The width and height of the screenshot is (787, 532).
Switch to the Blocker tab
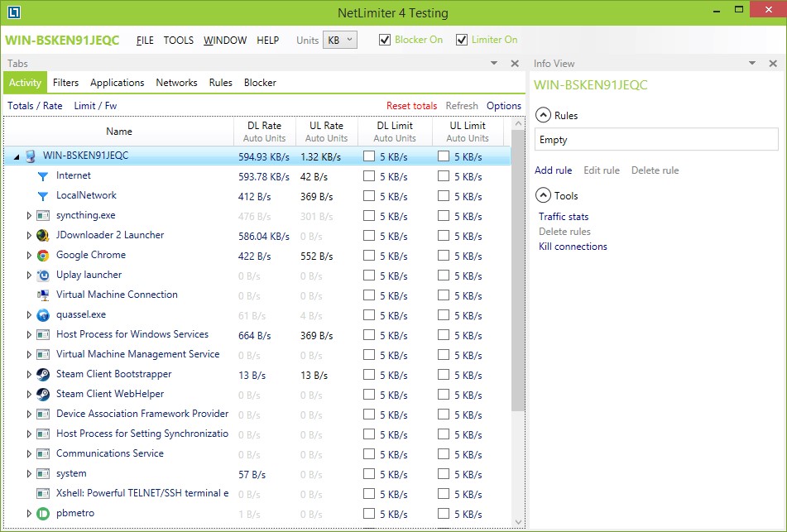(260, 83)
